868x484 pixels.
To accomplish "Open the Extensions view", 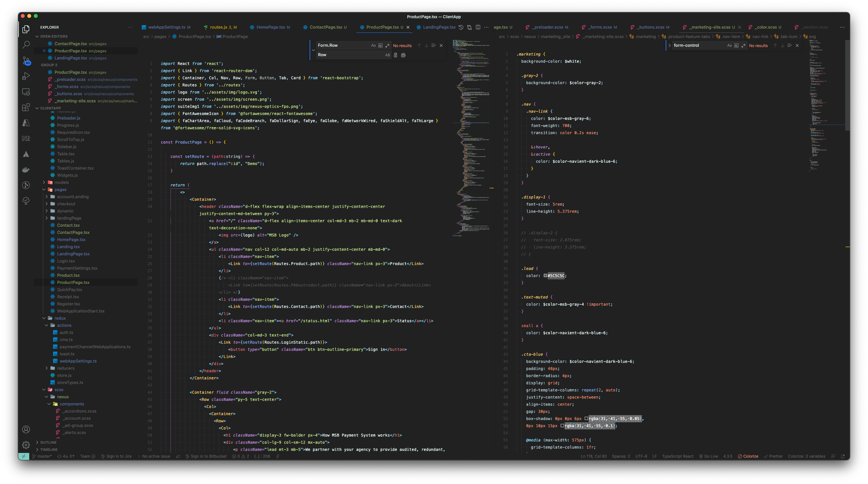I will [x=26, y=108].
